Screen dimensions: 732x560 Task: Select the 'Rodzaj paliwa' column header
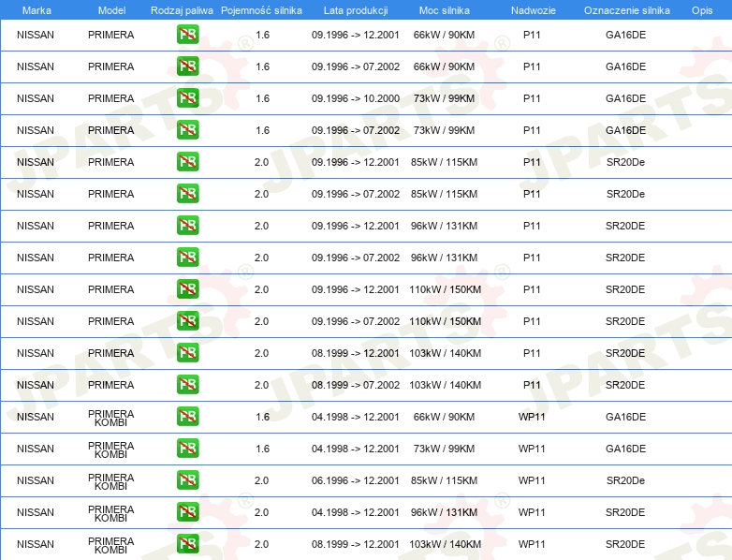[x=182, y=10]
